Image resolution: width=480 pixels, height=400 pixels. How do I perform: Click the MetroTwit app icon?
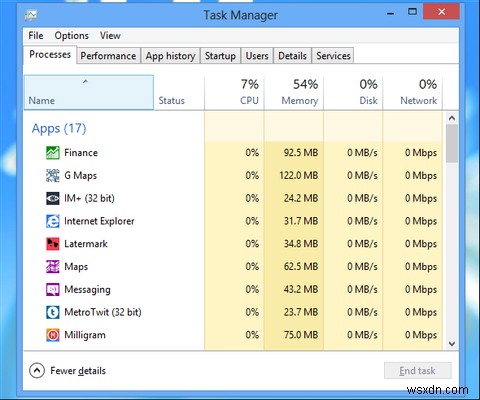[53, 312]
